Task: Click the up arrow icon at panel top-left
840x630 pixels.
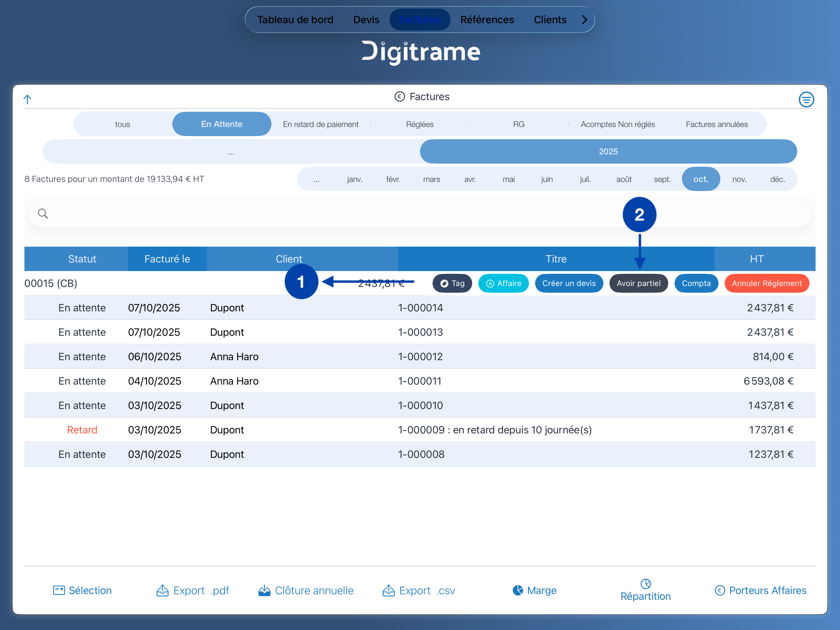Action: pyautogui.click(x=27, y=100)
